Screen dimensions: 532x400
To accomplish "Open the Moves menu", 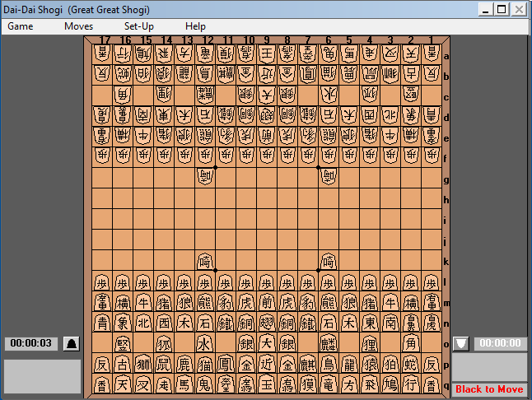I will (x=79, y=26).
